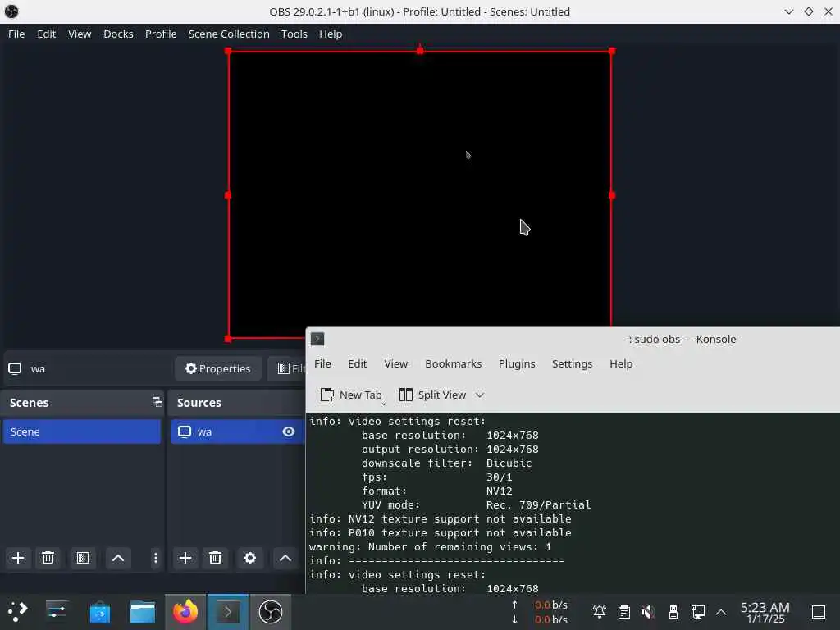Screen dimensions: 840x630
Task: Open the application launcher on taskbar
Action: [x=17, y=612]
